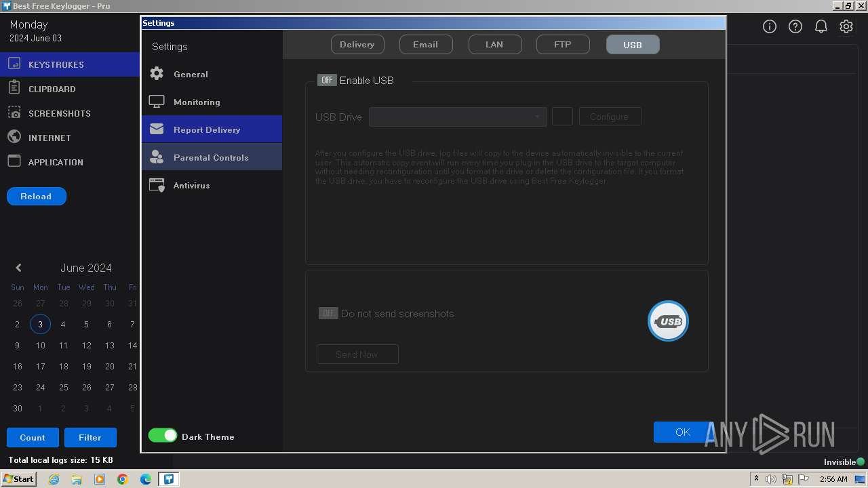Screen dimensions: 868x488
Task: Click the Application window icon
Action: (14, 161)
